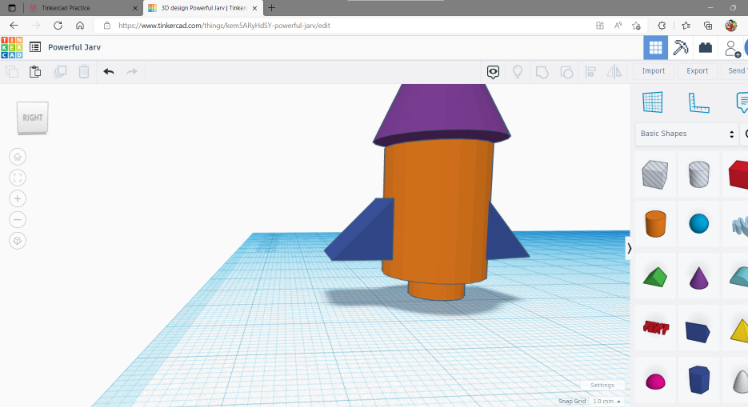Click the RIGHT view cube face
Viewport: 748px width, 407px height.
click(x=32, y=117)
